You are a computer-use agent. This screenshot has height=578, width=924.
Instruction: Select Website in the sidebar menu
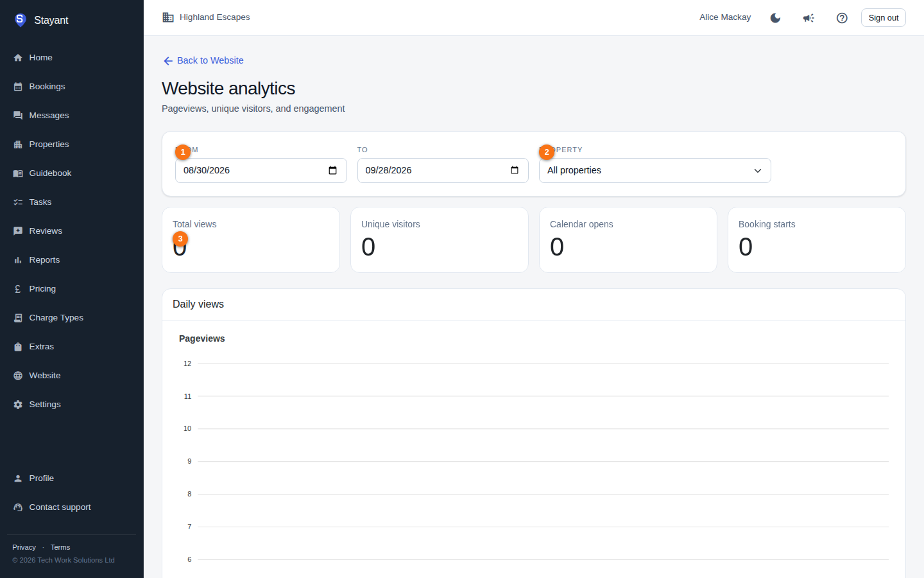click(72, 376)
